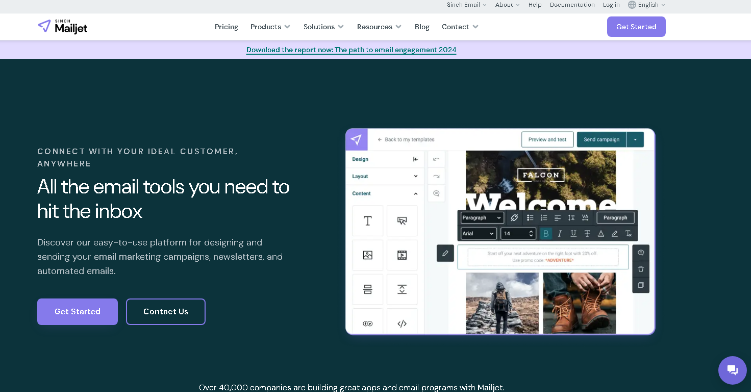Expand the Solutions dropdown menu
This screenshot has height=392, width=751.
[x=323, y=27]
